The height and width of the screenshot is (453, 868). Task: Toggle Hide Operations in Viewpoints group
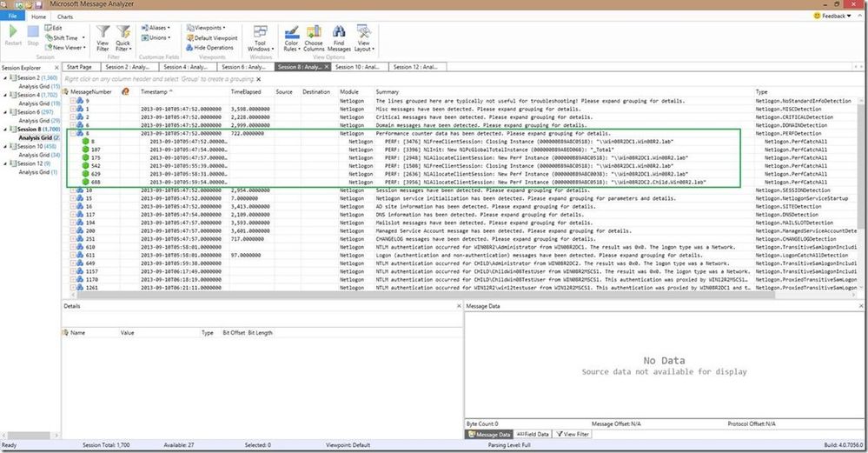pyautogui.click(x=209, y=48)
